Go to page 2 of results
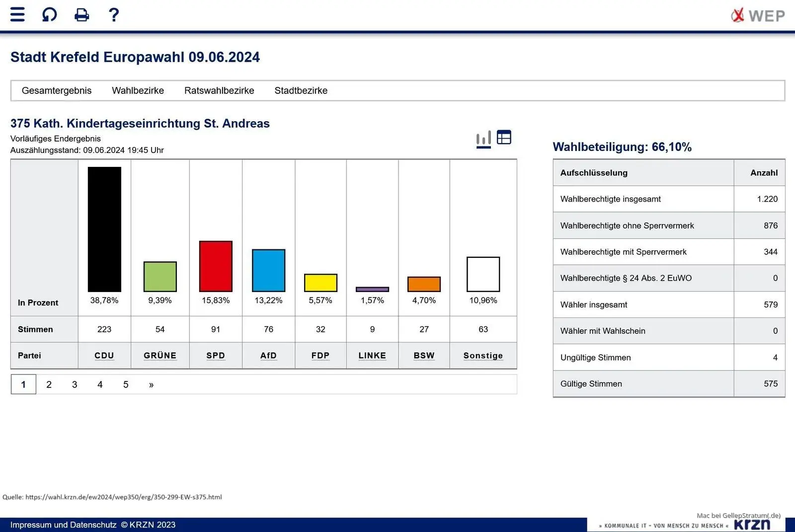Viewport: 795px width, 532px height. (49, 384)
